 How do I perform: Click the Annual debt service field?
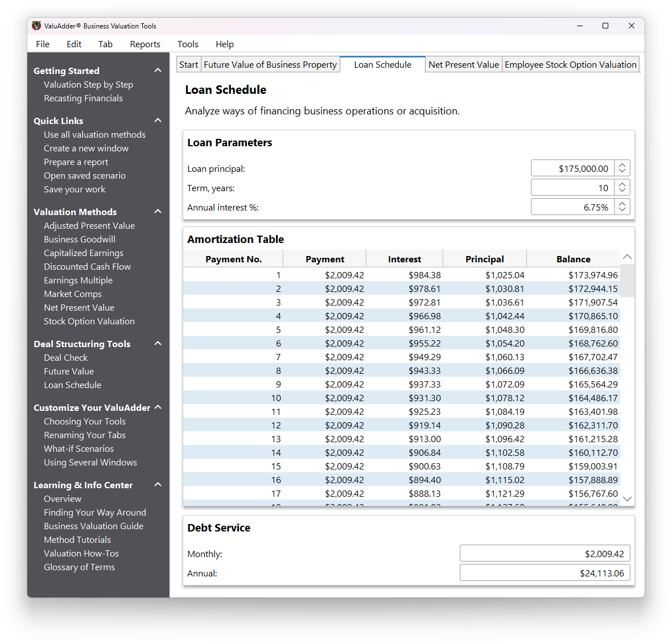pyautogui.click(x=545, y=572)
